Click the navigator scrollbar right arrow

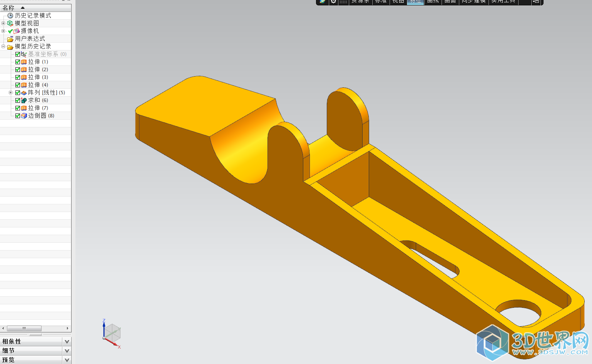point(67,329)
